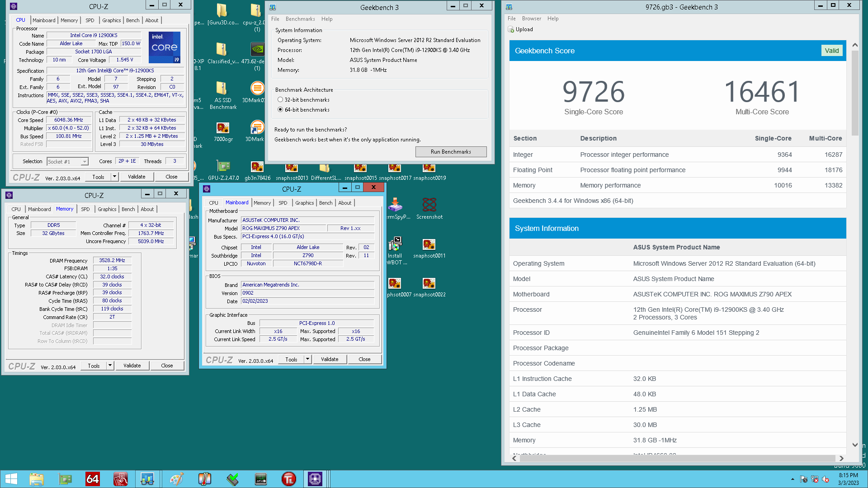This screenshot has width=868, height=488.
Task: Open the red TL taskbar icon
Action: (289, 479)
